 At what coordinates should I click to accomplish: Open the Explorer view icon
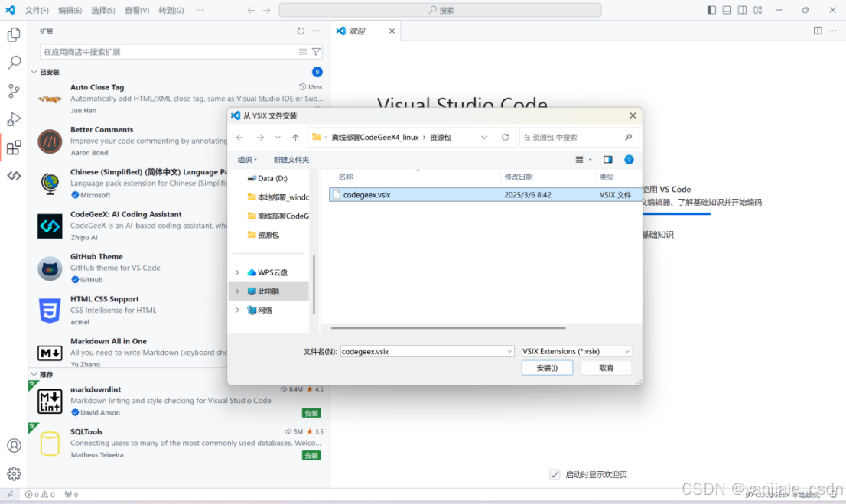pos(14,34)
